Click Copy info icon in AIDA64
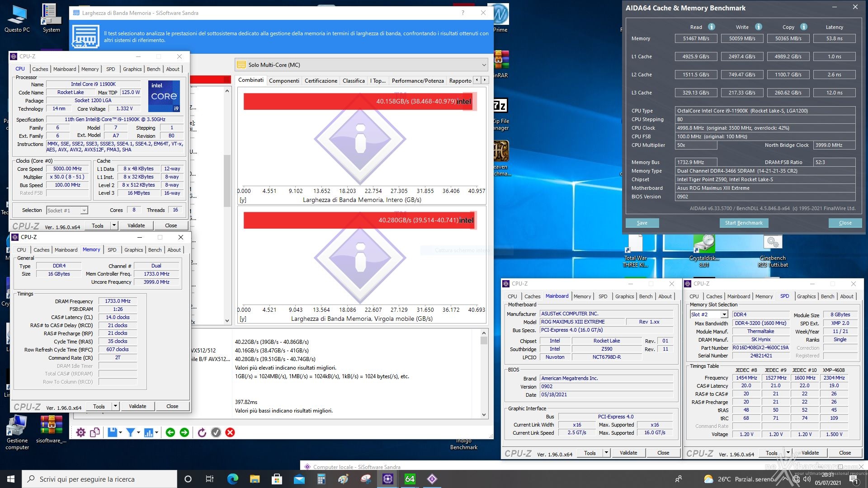Viewport: 868px width, 488px height. point(804,27)
